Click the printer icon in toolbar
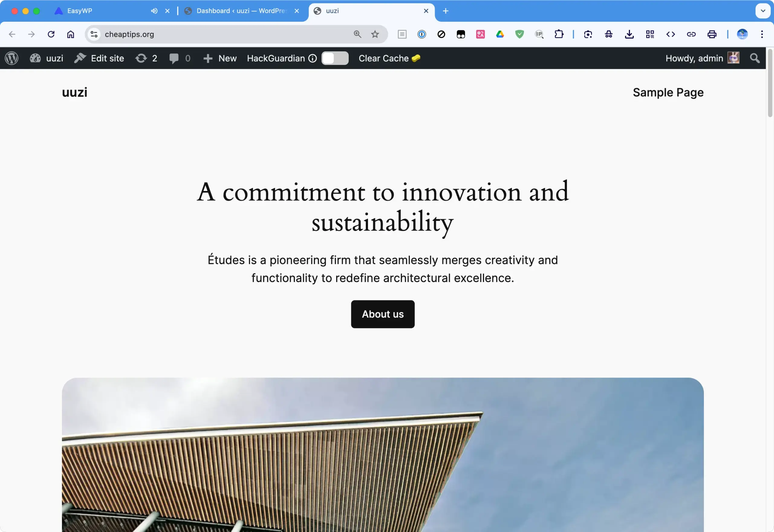 coord(712,34)
